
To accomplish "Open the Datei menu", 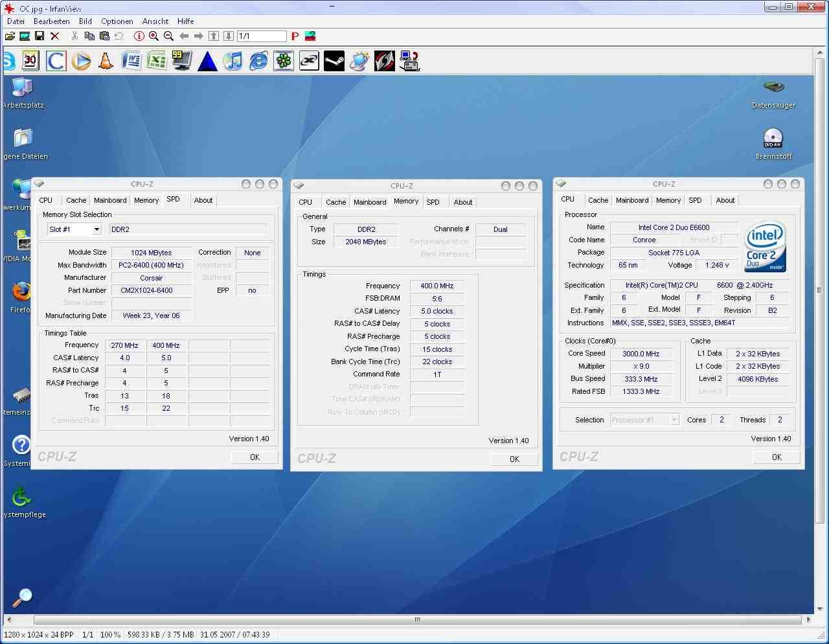I will click(x=16, y=21).
